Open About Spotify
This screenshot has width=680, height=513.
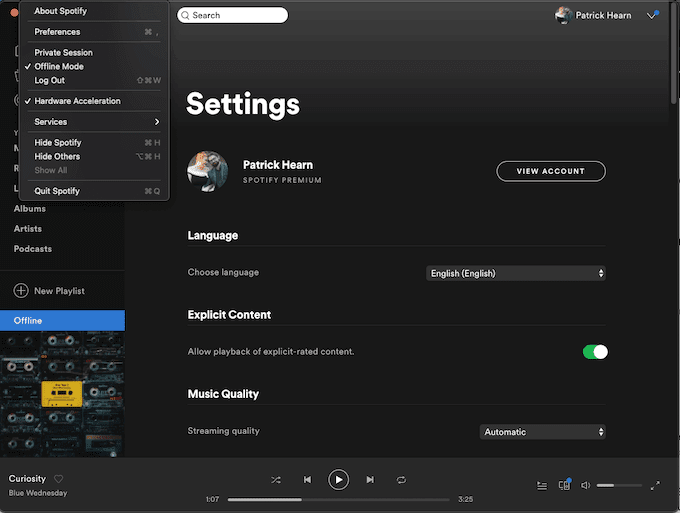94,11
